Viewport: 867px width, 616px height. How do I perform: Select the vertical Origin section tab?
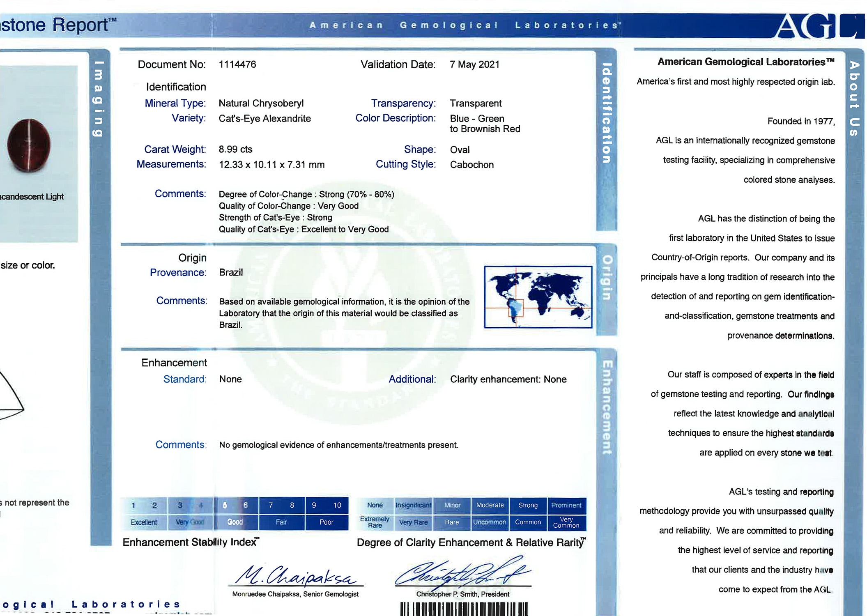point(607,278)
